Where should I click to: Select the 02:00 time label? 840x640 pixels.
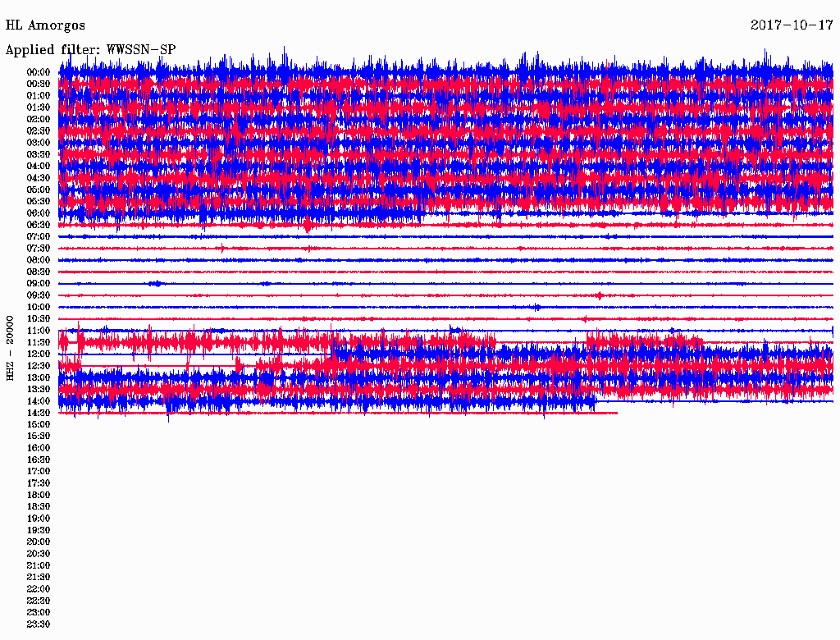pyautogui.click(x=39, y=119)
